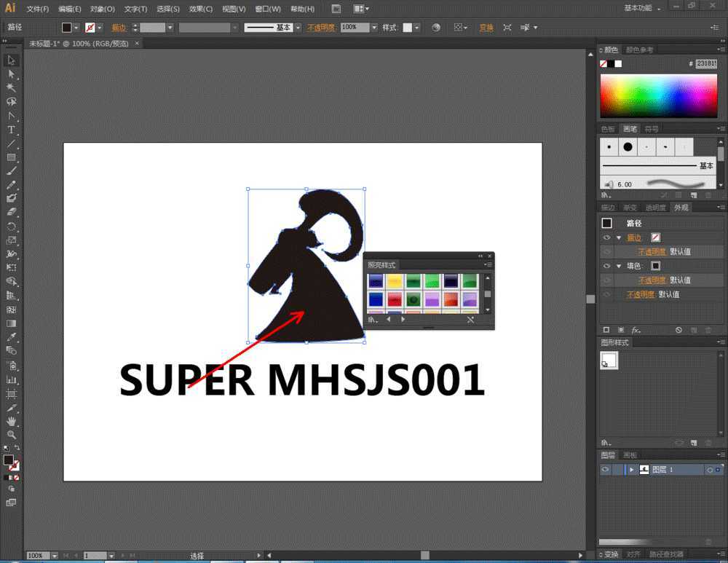The image size is (728, 563).
Task: Select the Type tool in toolbar
Action: pyautogui.click(x=11, y=130)
